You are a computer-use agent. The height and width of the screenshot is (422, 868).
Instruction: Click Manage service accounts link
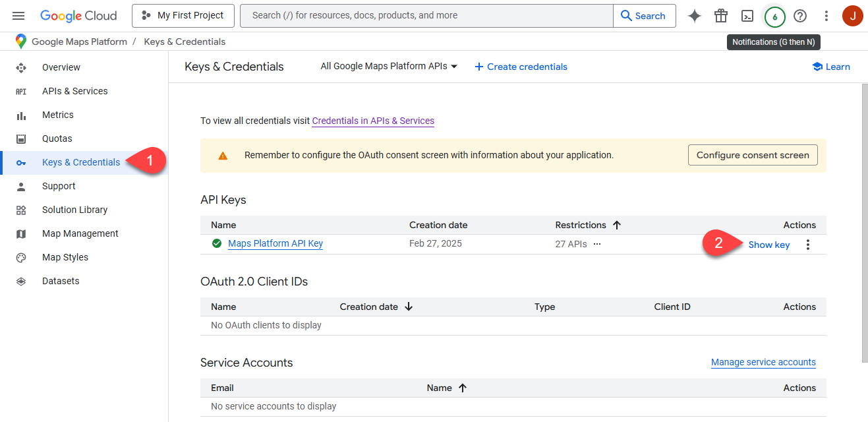(x=763, y=362)
